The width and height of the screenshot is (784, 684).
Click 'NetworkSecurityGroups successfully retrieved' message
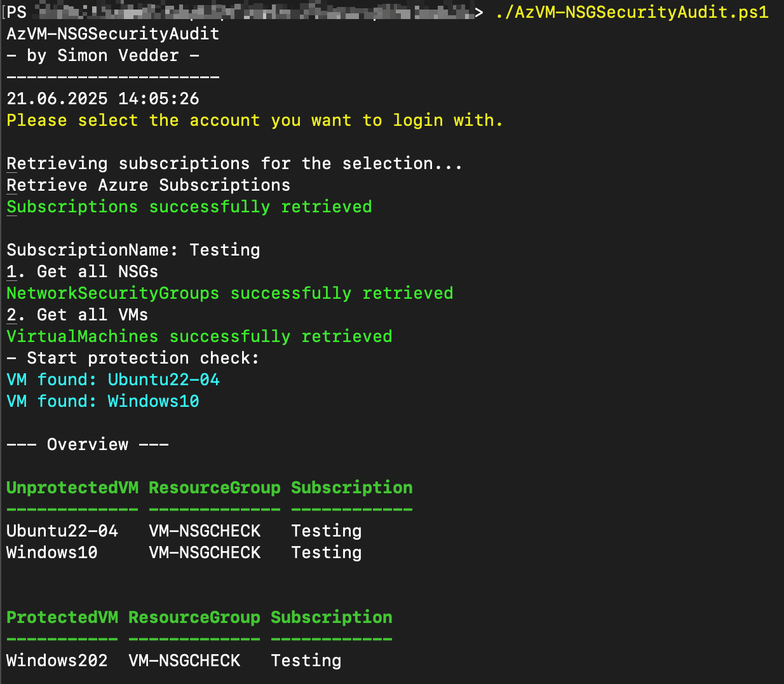coord(230,293)
